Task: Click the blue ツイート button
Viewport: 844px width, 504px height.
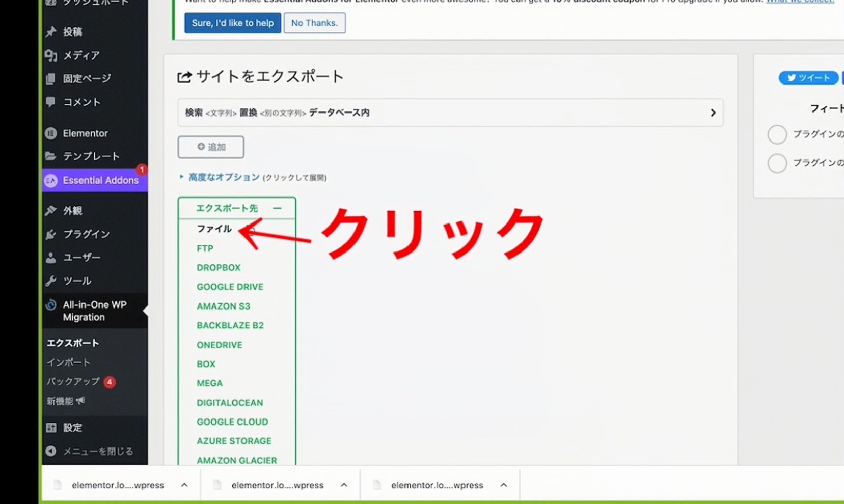Action: (x=808, y=78)
